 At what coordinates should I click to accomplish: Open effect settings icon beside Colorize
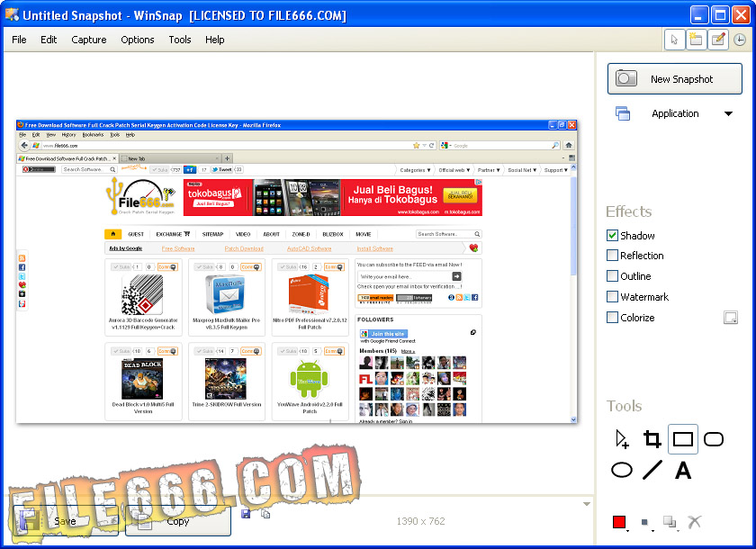pos(731,317)
